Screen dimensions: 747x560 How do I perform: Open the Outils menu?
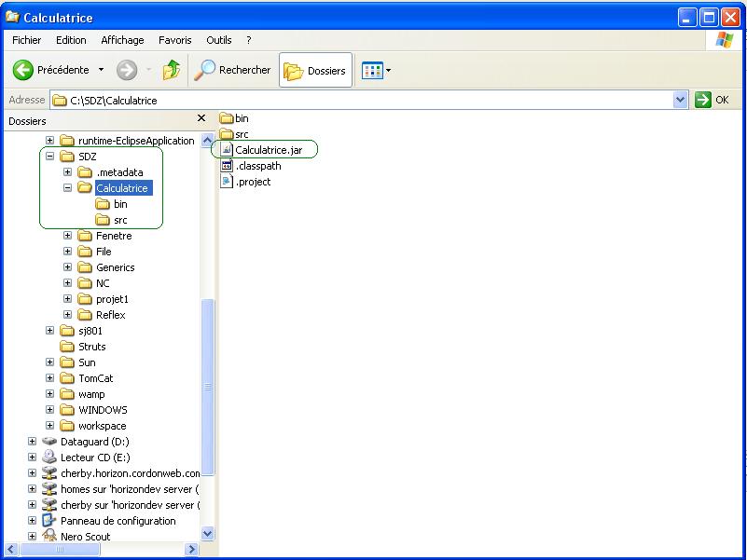coord(218,40)
